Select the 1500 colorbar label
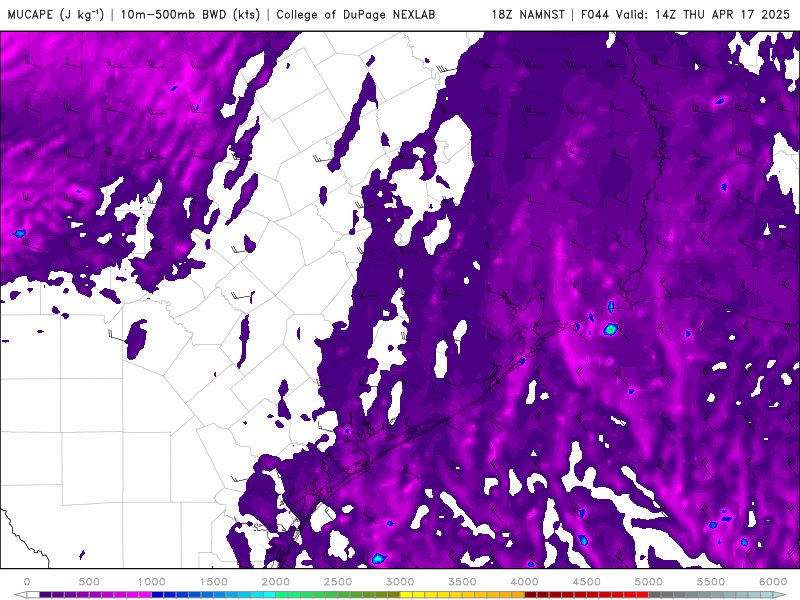The image size is (800, 600). [x=213, y=582]
